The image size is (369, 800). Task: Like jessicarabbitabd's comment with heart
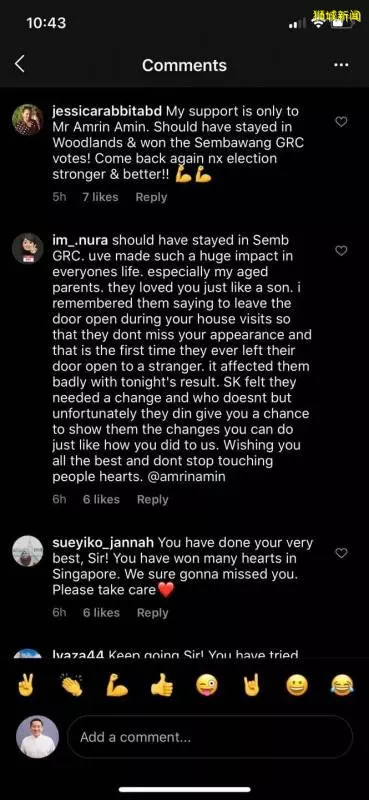[x=340, y=121]
